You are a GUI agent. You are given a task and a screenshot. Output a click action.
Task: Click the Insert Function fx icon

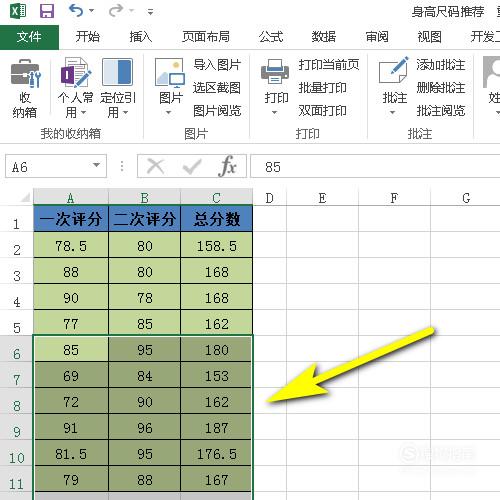[x=227, y=166]
